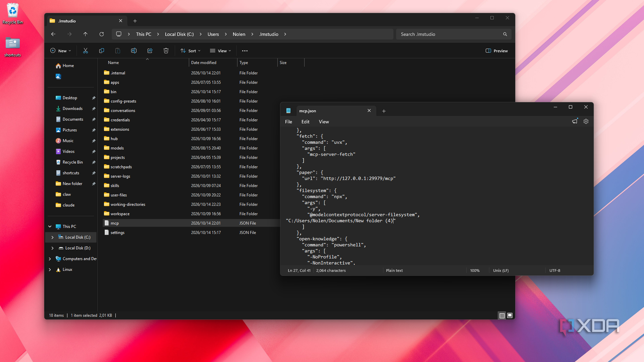Click the Copy icon in Explorer toolbar
The image size is (644, 362).
[x=101, y=51]
